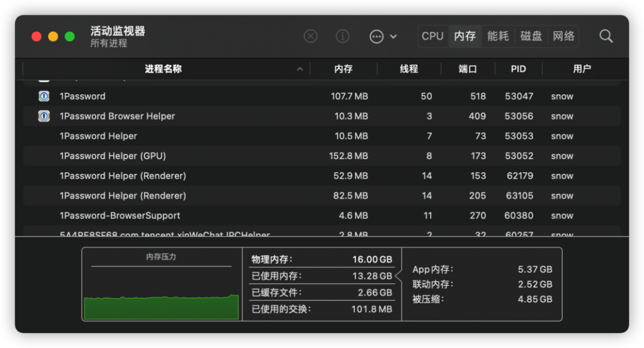Click PID 53056 cell
The height and width of the screenshot is (348, 644).
(x=519, y=116)
